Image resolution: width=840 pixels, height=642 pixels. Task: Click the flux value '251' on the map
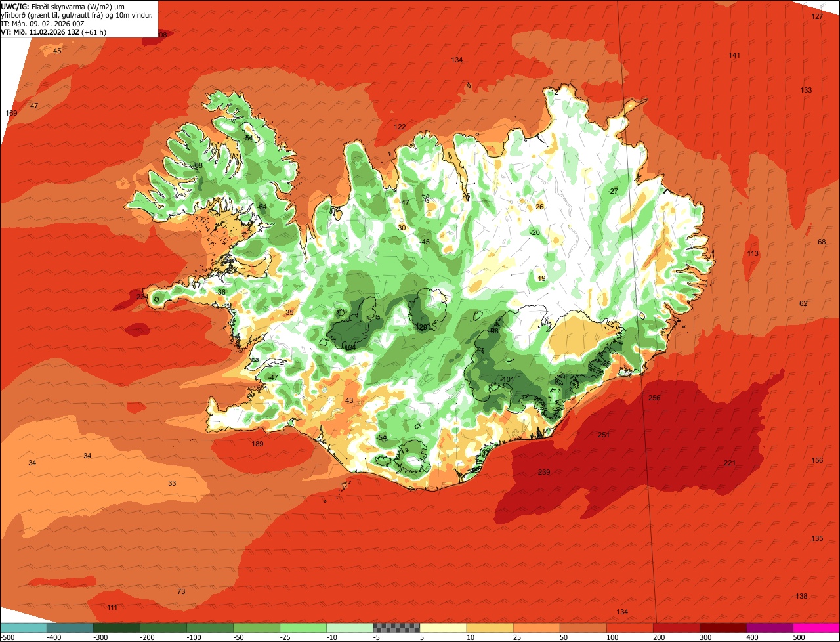[604, 435]
